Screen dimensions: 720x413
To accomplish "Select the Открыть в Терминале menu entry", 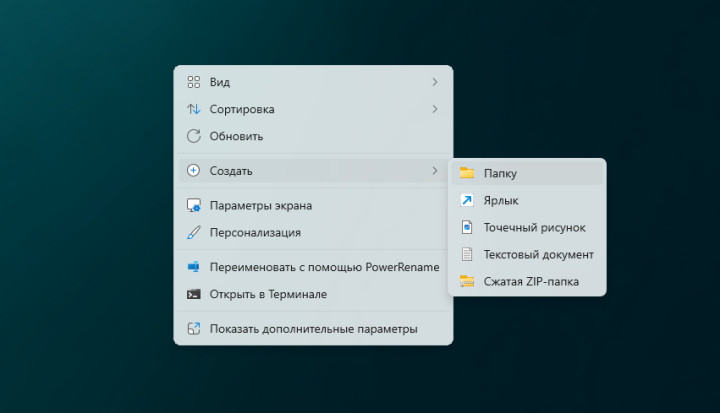I will coord(268,294).
